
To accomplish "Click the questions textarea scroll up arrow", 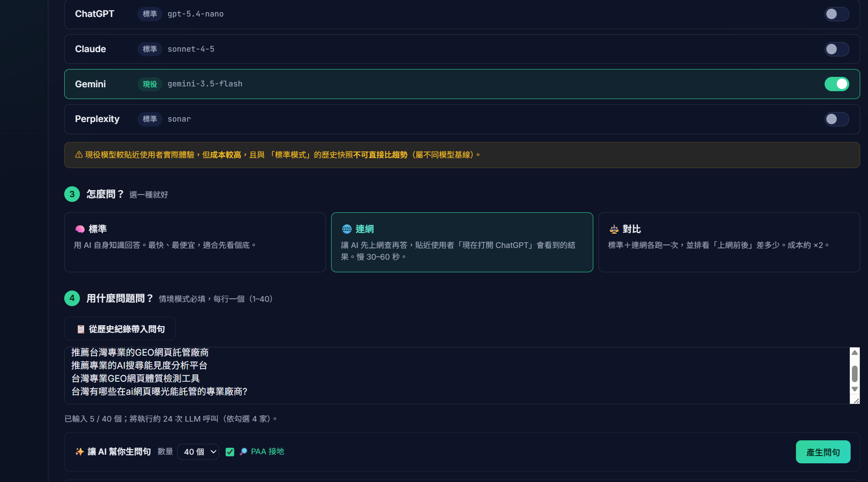I will pos(855,353).
